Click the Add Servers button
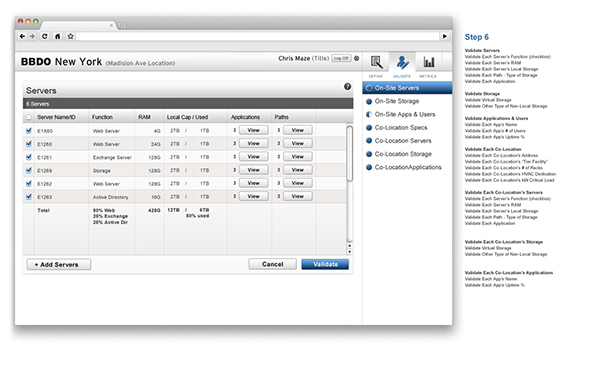 [59, 264]
